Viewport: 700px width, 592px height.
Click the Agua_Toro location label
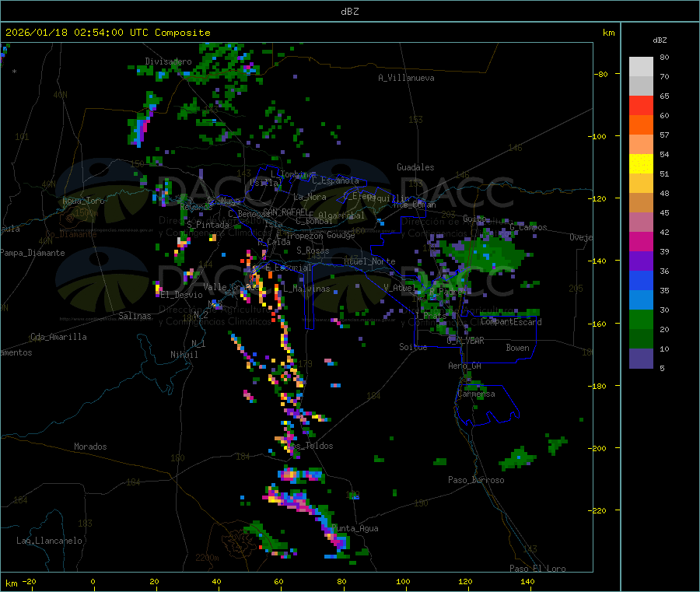pyautogui.click(x=83, y=201)
